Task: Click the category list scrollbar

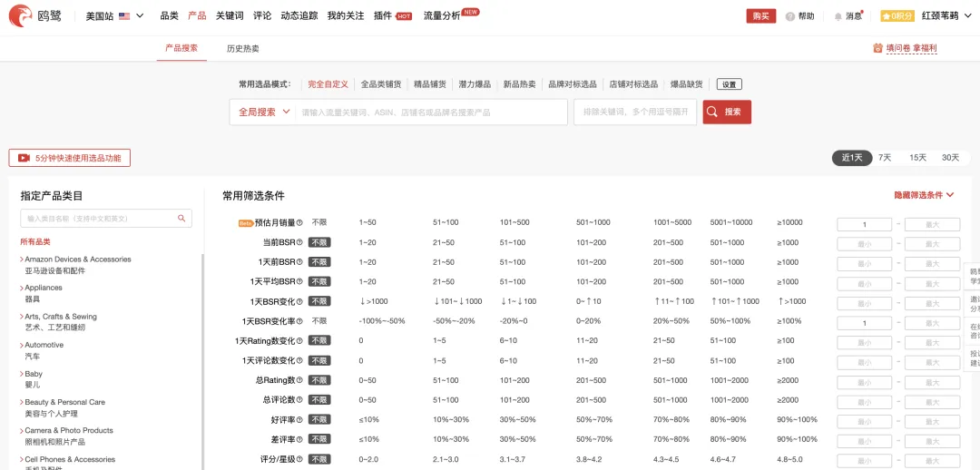Action: point(202,363)
